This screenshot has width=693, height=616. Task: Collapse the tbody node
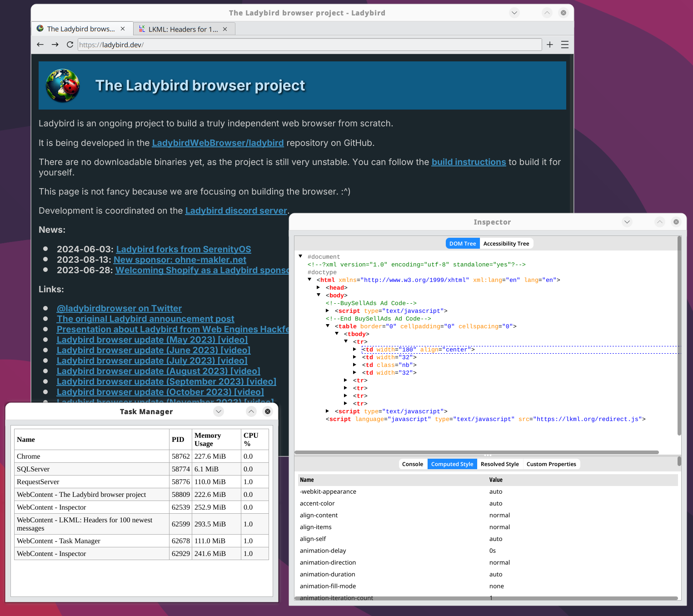coord(337,334)
